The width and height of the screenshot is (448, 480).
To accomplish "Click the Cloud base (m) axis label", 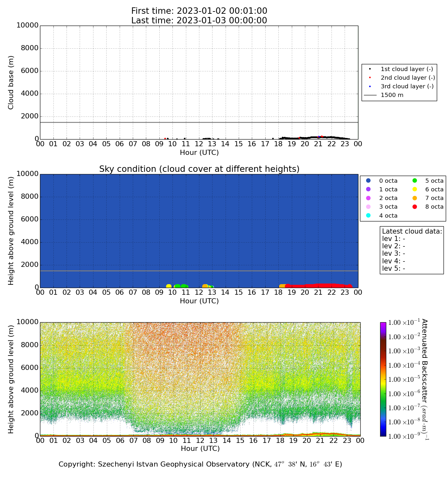I will 11,83.
